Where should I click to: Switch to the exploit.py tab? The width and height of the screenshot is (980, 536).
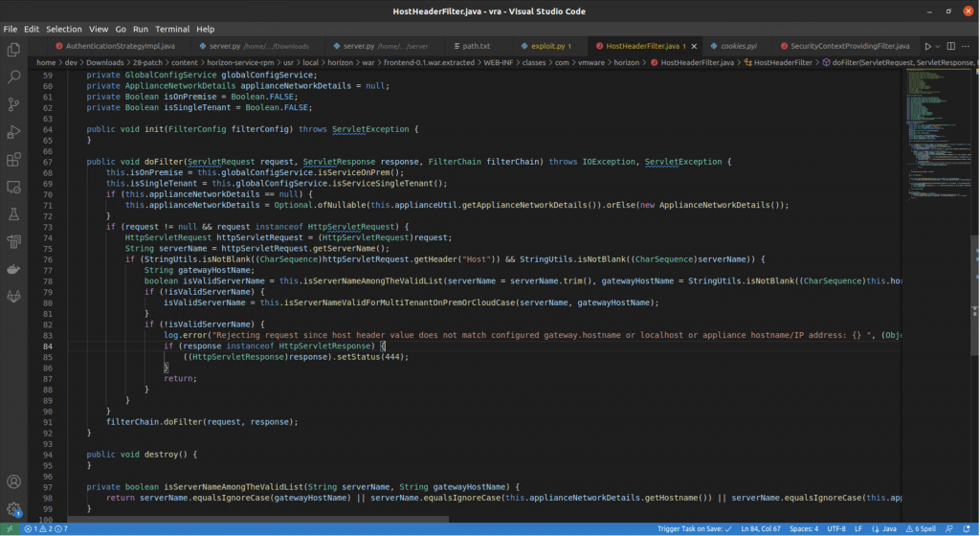tap(547, 46)
